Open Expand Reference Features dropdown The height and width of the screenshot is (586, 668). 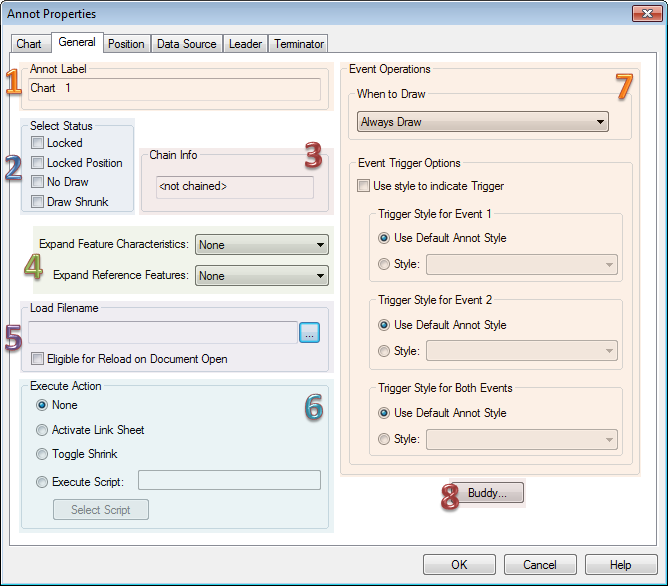pyautogui.click(x=262, y=275)
